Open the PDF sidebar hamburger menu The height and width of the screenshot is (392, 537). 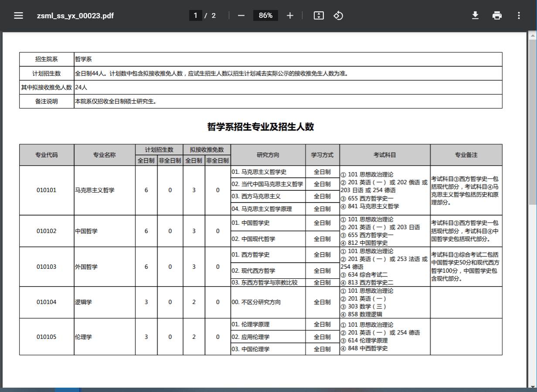(x=18, y=16)
